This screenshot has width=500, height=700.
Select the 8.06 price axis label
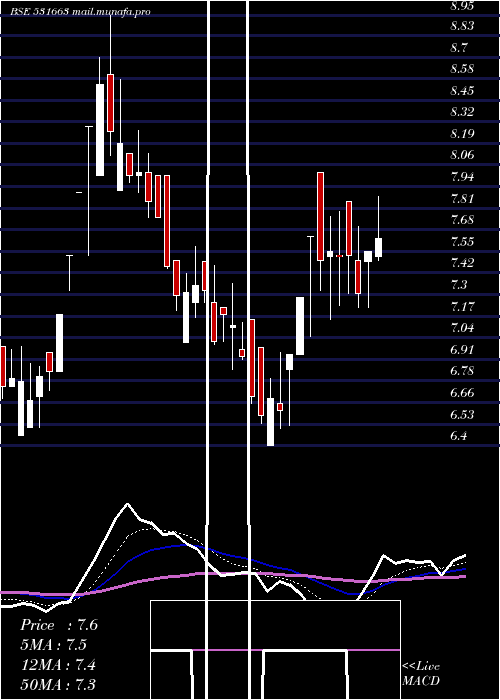click(x=462, y=155)
